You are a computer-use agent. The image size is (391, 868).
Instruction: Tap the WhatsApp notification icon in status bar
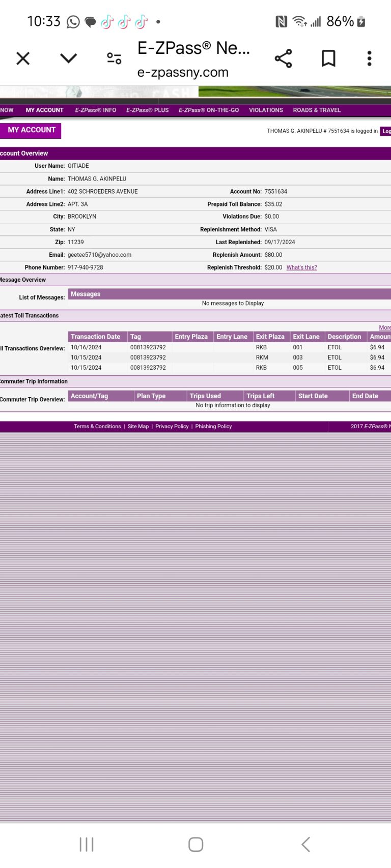pos(73,22)
